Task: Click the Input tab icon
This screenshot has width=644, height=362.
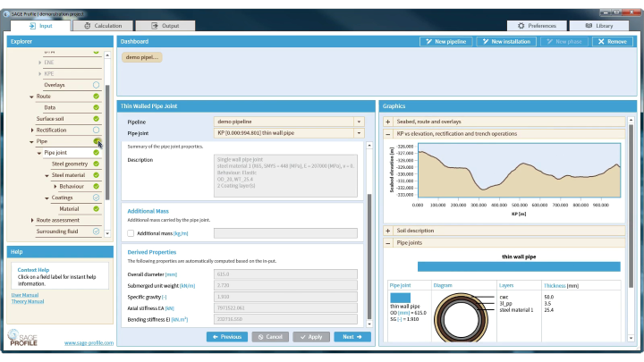Action: pyautogui.click(x=32, y=26)
